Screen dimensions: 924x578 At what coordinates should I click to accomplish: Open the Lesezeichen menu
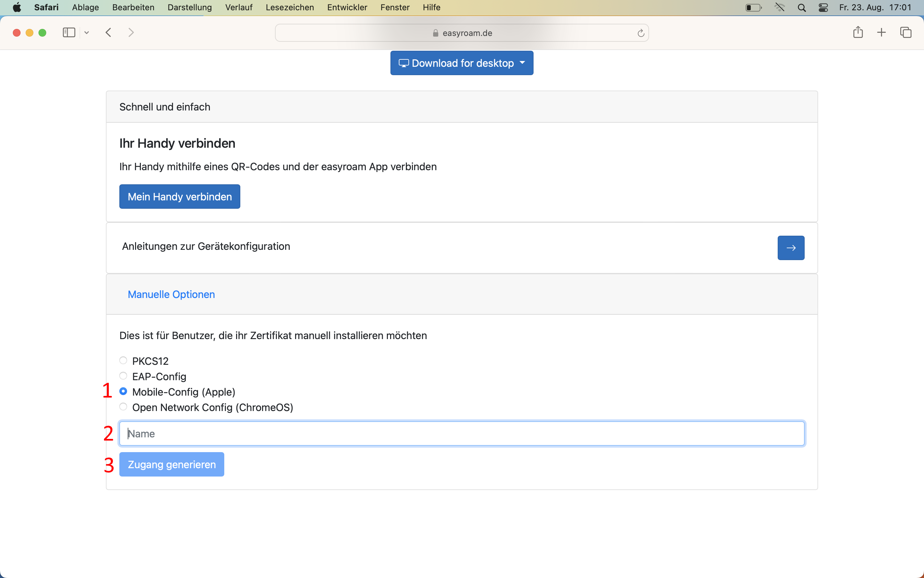pyautogui.click(x=290, y=7)
